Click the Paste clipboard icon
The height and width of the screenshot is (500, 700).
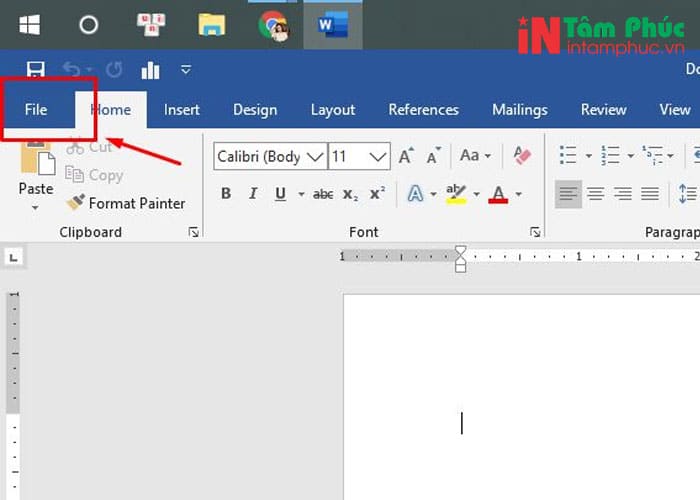click(38, 158)
